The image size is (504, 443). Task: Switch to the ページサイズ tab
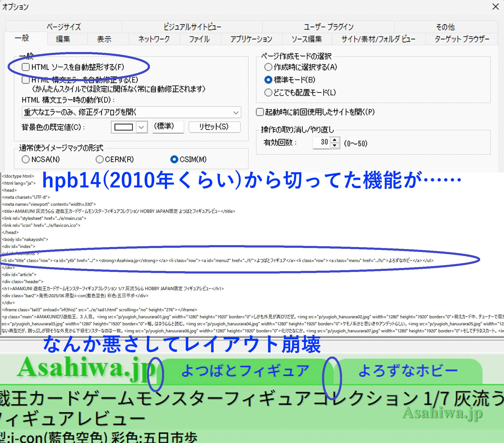pyautogui.click(x=64, y=27)
